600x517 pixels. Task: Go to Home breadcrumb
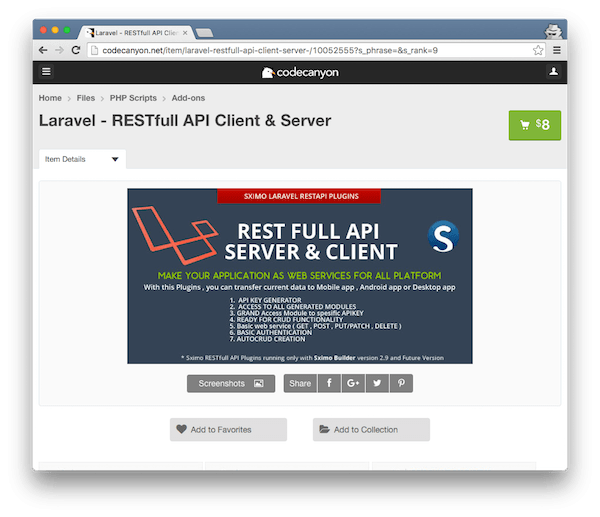50,98
